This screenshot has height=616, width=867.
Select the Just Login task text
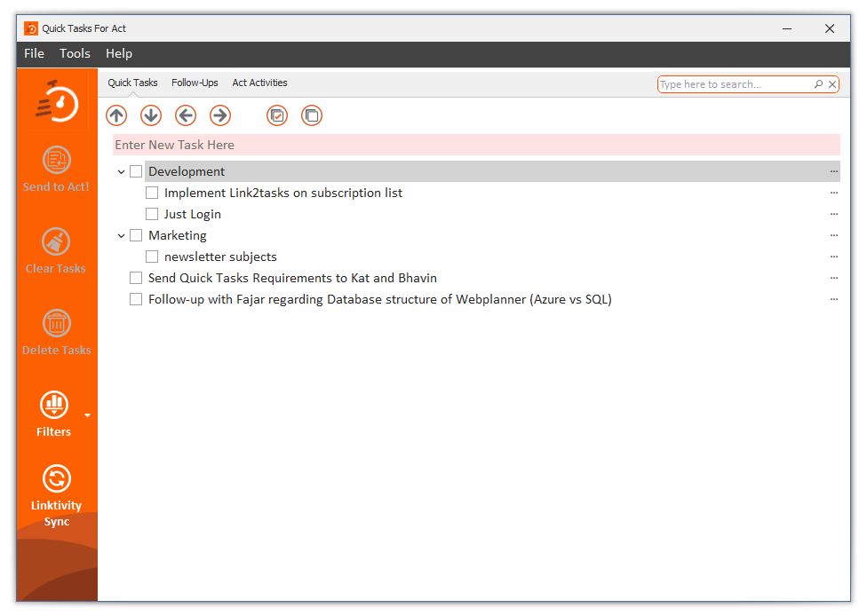point(193,214)
